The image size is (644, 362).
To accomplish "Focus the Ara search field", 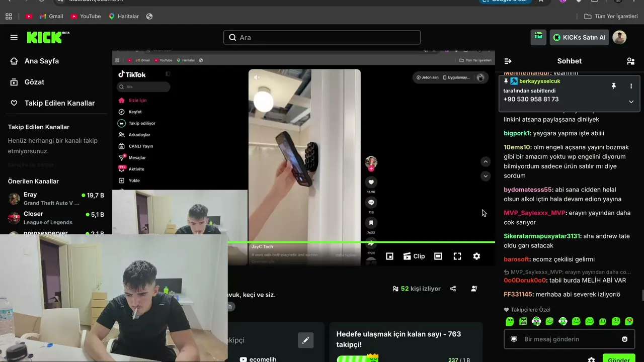I will click(x=322, y=37).
